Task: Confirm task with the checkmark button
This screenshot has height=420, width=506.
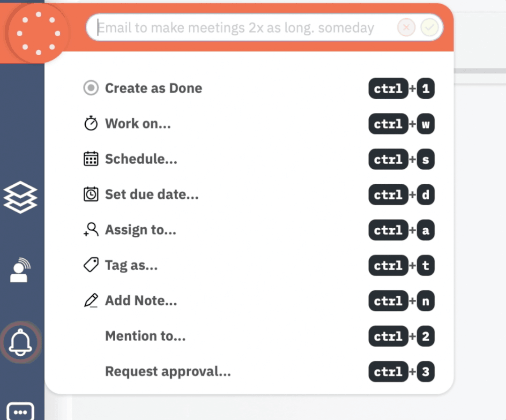Action: point(429,28)
